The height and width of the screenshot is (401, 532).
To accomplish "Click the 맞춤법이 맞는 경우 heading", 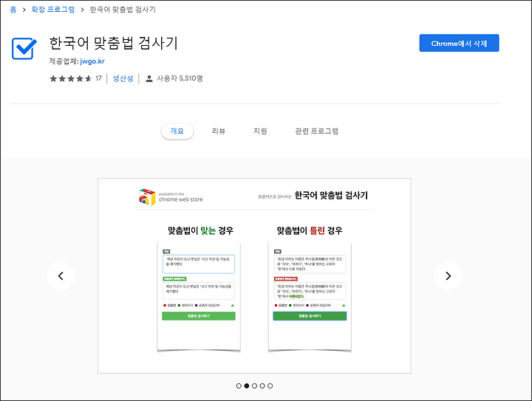I will click(200, 231).
